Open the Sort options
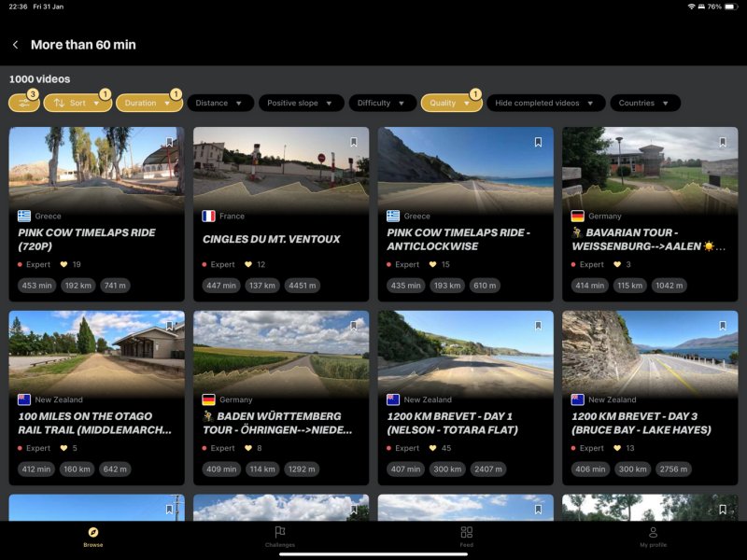Image resolution: width=747 pixels, height=560 pixels. [75, 103]
